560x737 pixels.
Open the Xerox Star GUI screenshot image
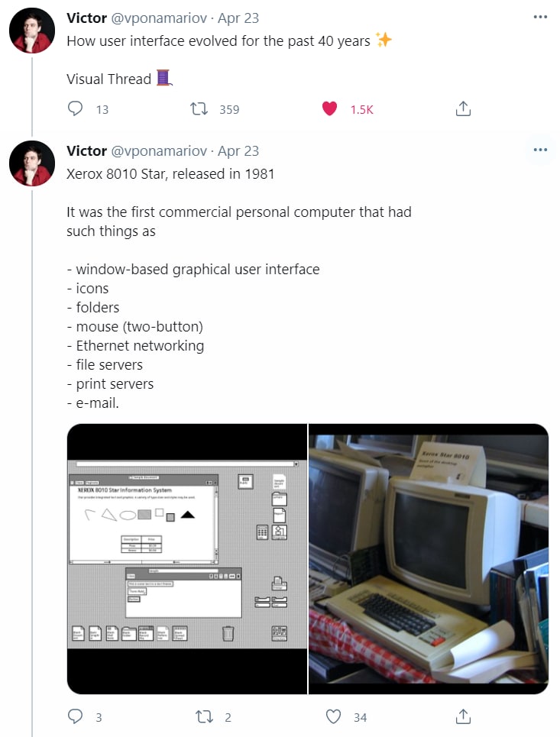pos(187,559)
